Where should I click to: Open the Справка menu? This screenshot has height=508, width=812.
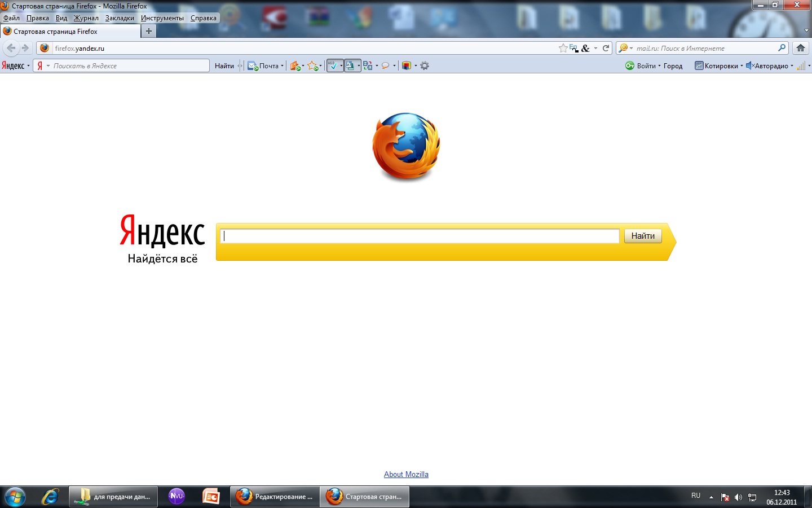click(x=204, y=18)
